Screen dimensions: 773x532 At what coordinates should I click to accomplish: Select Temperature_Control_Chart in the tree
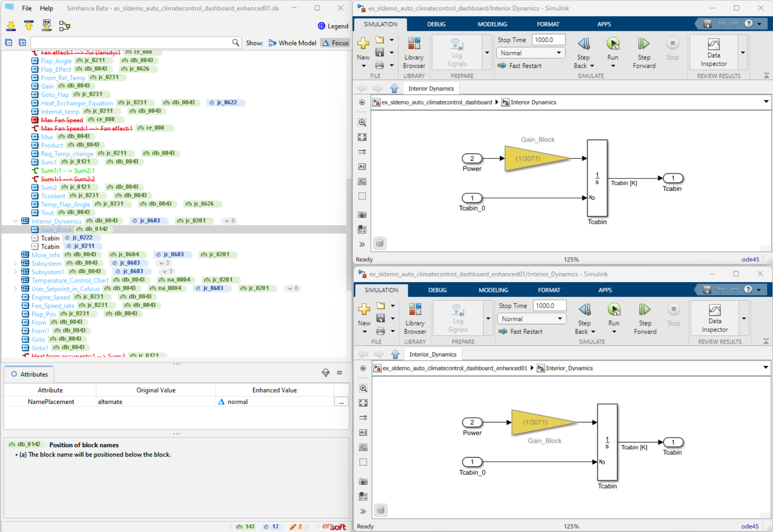[x=70, y=280]
